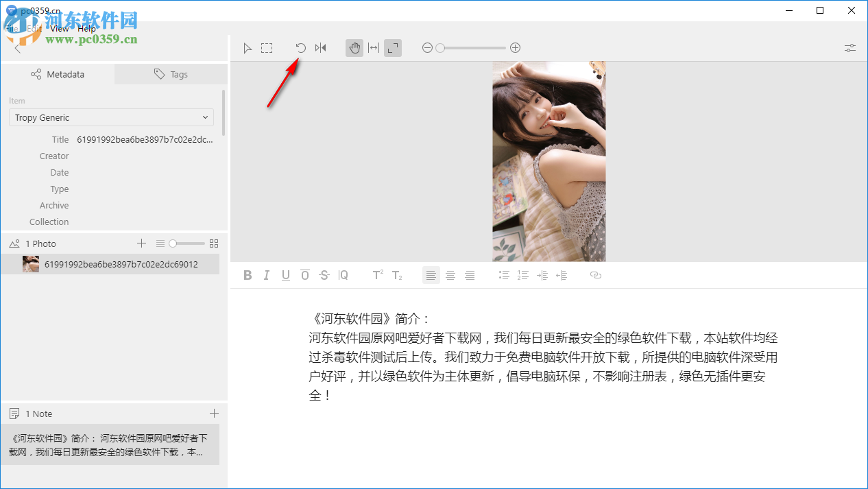Add a new note with the plus button
Screen dimensions: 868x489
point(214,414)
